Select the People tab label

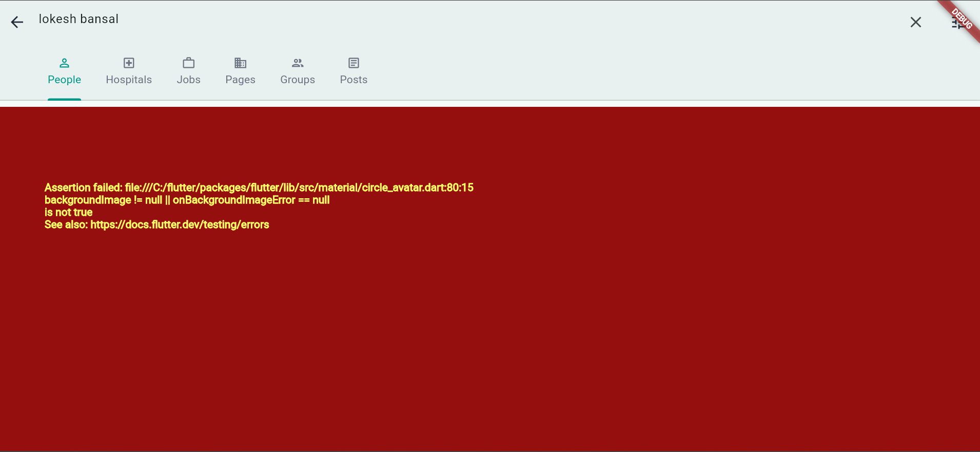click(x=64, y=80)
